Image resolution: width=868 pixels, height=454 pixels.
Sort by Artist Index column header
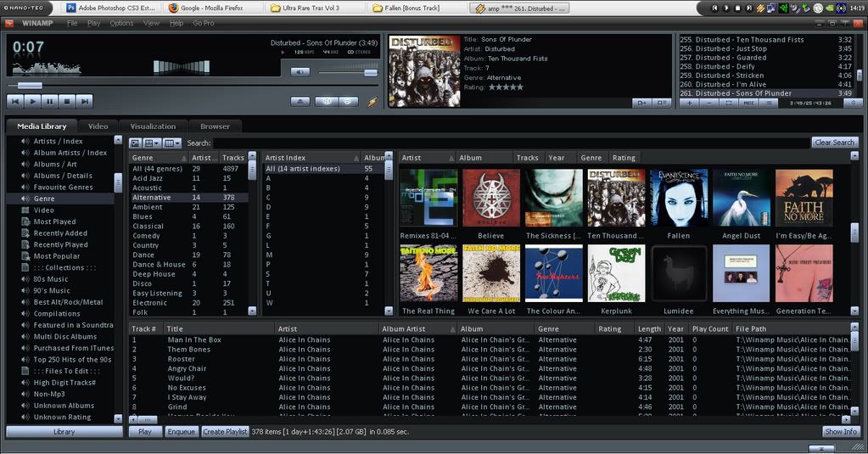tap(311, 158)
